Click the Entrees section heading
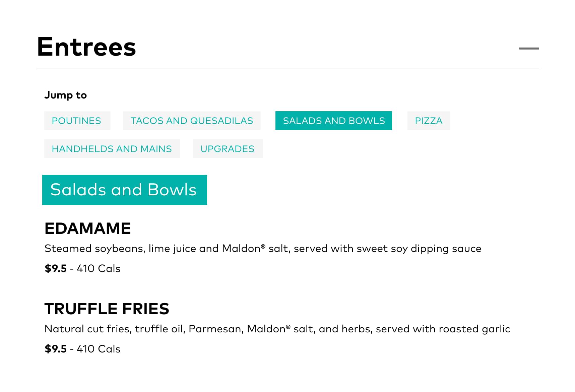The image size is (575, 392). click(86, 47)
